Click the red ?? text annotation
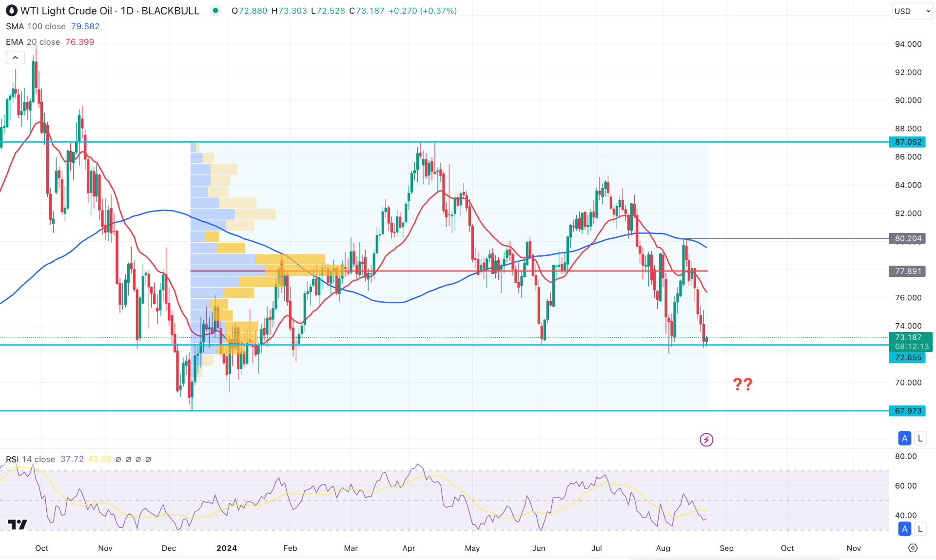 742,385
